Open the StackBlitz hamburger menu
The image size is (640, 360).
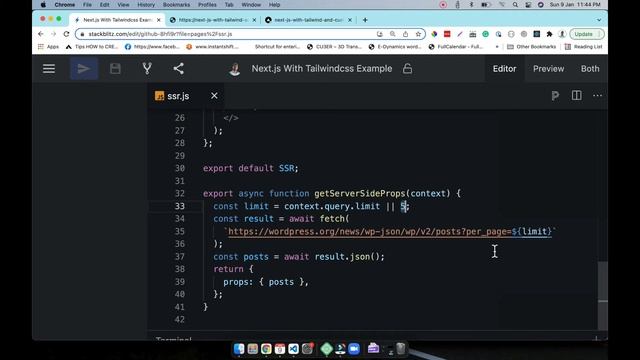[x=49, y=69]
